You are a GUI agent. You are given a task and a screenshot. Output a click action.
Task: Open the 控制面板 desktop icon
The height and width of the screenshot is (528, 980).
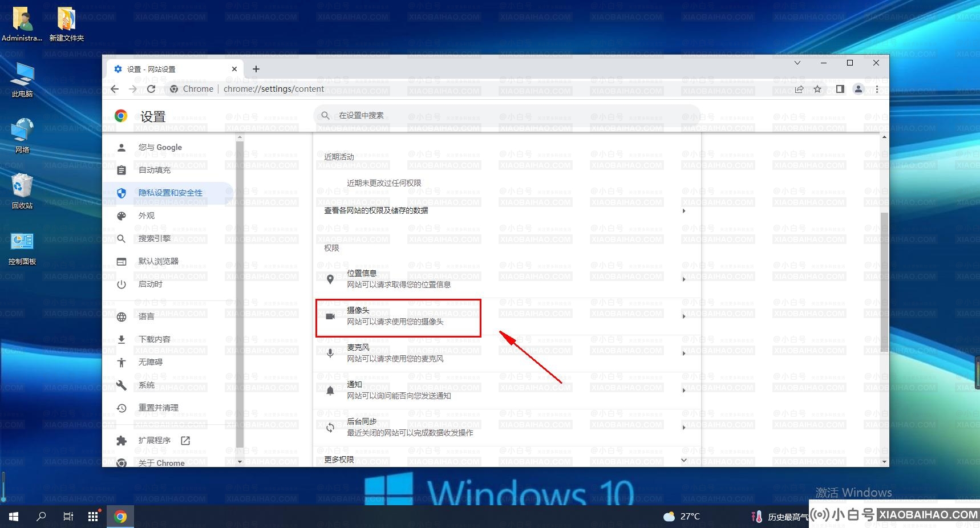22,248
